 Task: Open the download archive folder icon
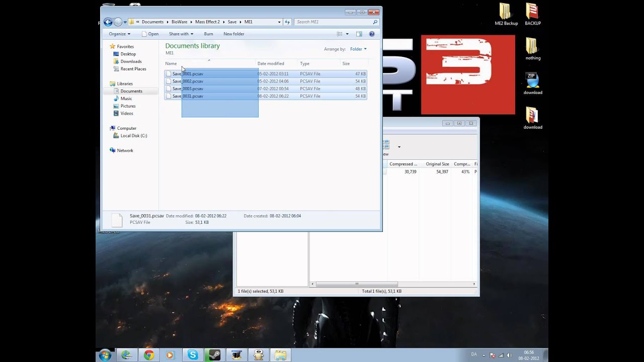[532, 118]
